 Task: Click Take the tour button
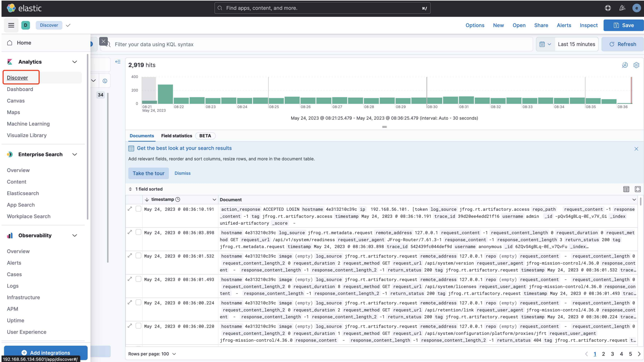[148, 173]
